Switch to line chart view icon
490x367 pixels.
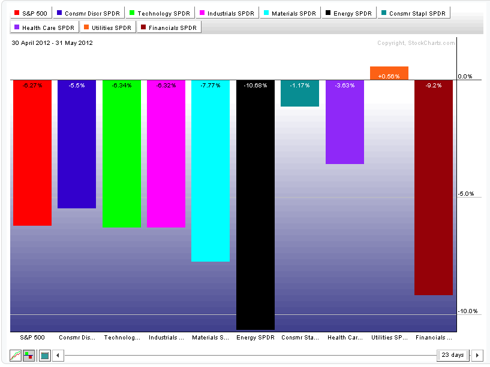point(15,355)
